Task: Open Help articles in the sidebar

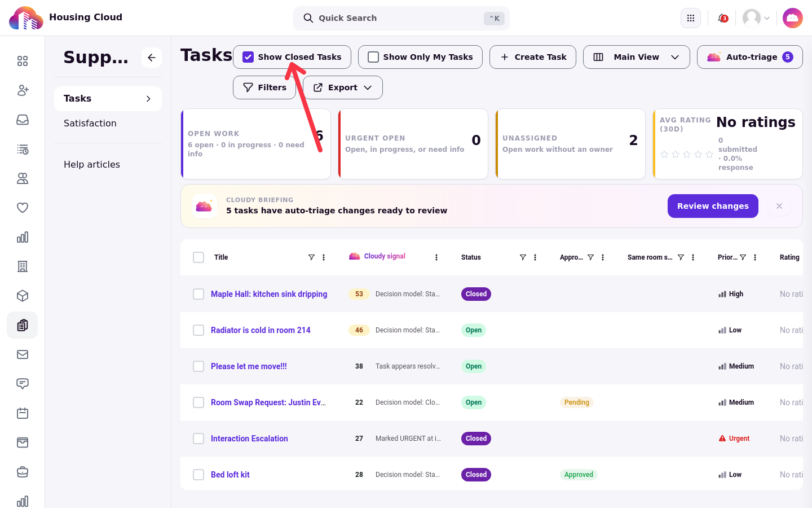Action: (x=92, y=164)
